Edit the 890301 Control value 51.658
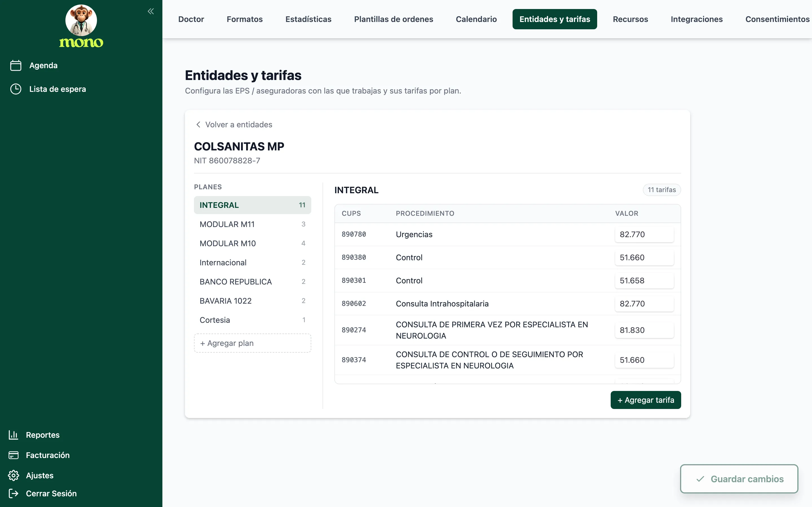The height and width of the screenshot is (507, 812). 644,281
